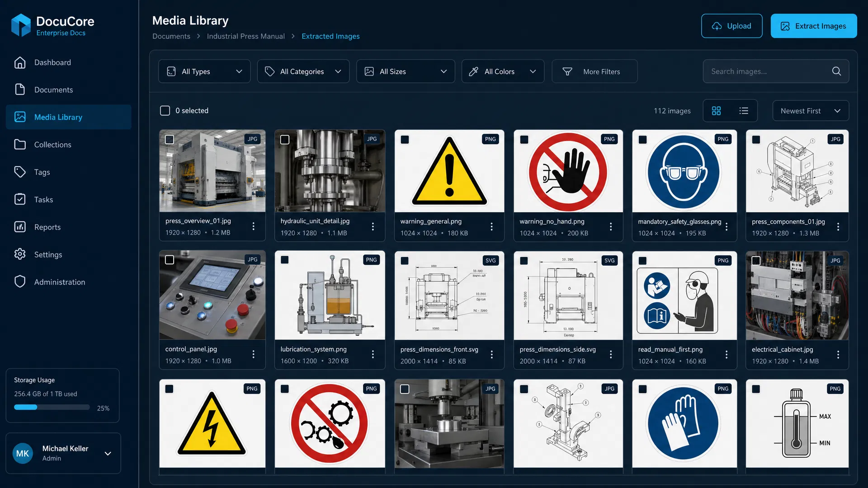Open More Filters
The height and width of the screenshot is (488, 868).
click(x=594, y=71)
